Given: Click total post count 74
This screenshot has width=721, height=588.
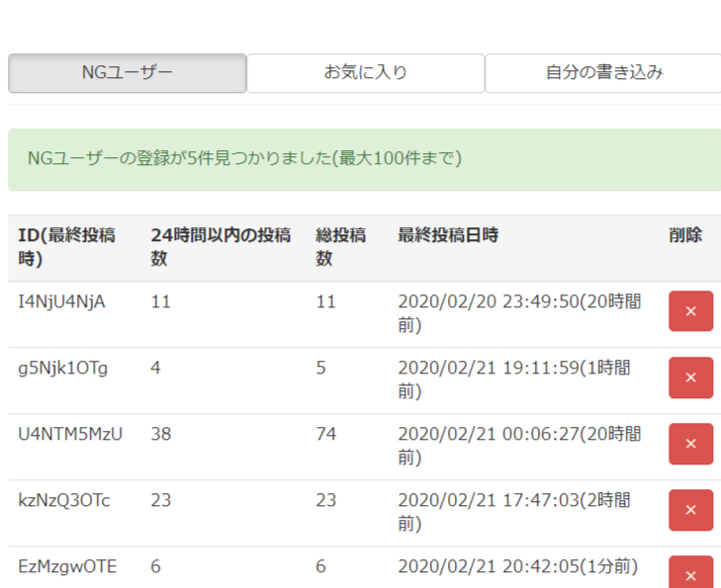Looking at the screenshot, I should point(325,434).
